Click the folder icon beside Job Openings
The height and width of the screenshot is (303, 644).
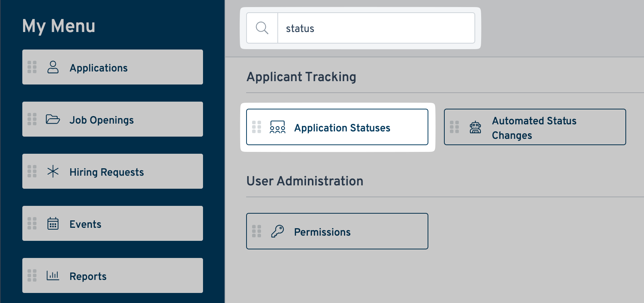point(53,119)
